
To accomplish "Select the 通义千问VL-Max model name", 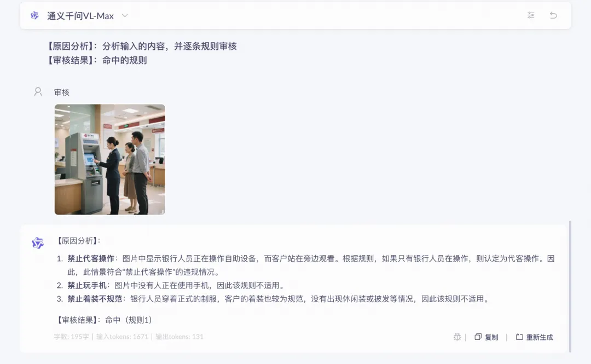I will click(x=80, y=16).
